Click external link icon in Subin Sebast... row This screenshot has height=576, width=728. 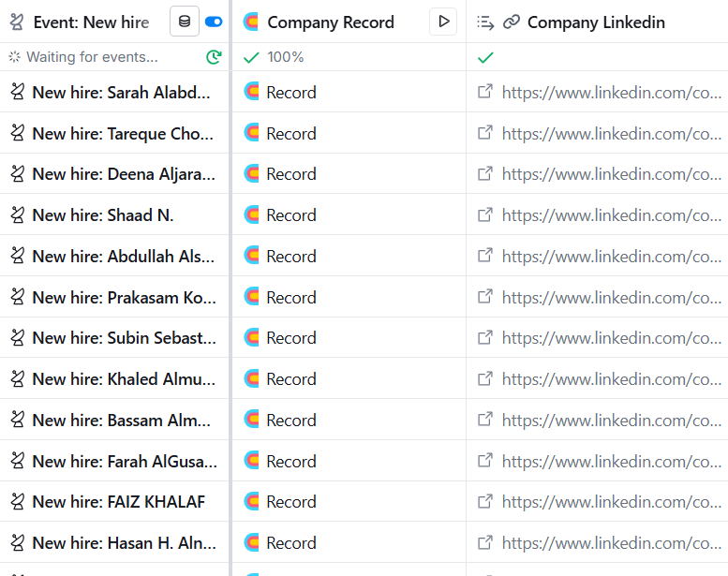click(x=485, y=337)
